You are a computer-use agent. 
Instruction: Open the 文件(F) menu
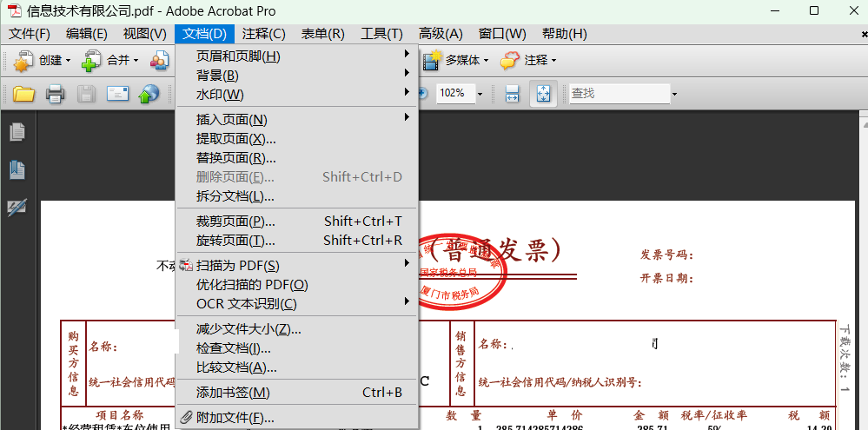(x=30, y=34)
